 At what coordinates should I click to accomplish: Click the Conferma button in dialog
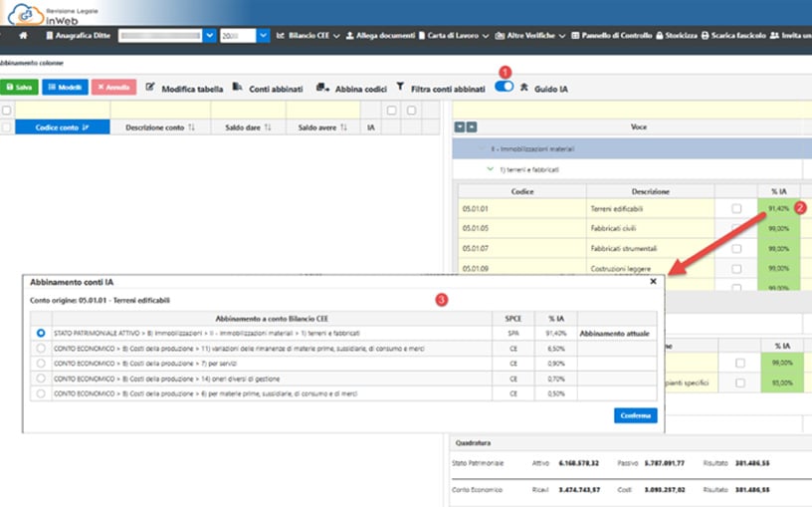(636, 415)
